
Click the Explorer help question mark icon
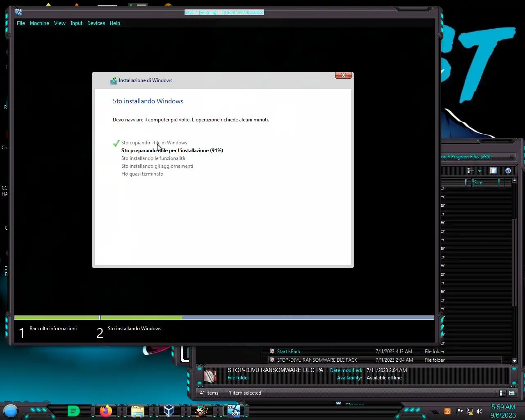pyautogui.click(x=508, y=171)
